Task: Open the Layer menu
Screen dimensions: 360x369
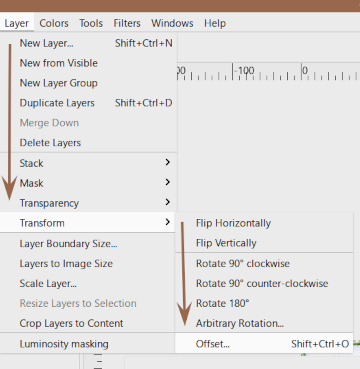Action: 17,23
